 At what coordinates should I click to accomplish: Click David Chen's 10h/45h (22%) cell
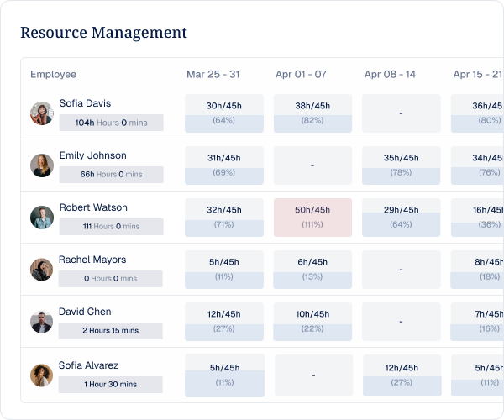click(x=312, y=322)
